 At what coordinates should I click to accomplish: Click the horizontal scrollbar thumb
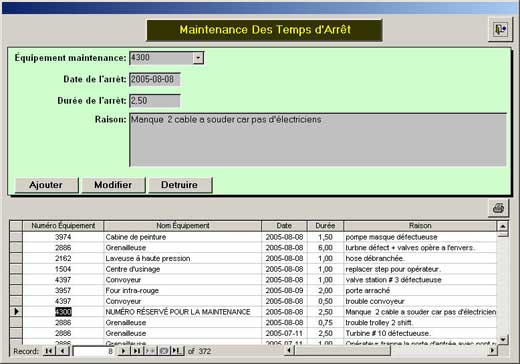342,350
